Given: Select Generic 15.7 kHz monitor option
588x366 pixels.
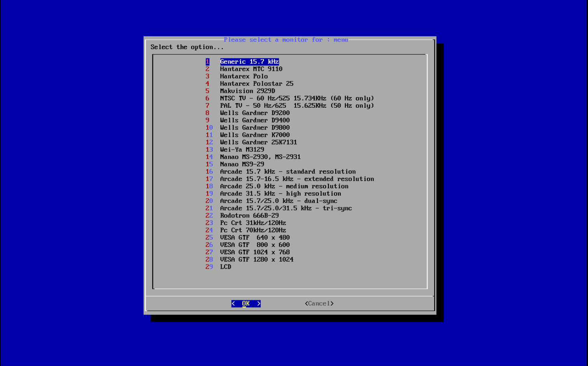Looking at the screenshot, I should (x=249, y=61).
